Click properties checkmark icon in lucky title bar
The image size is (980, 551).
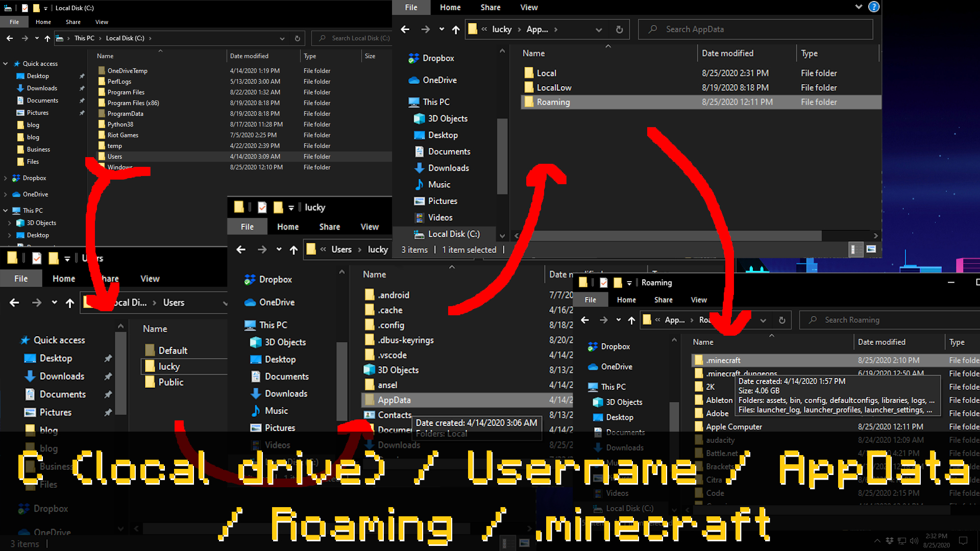tap(262, 207)
